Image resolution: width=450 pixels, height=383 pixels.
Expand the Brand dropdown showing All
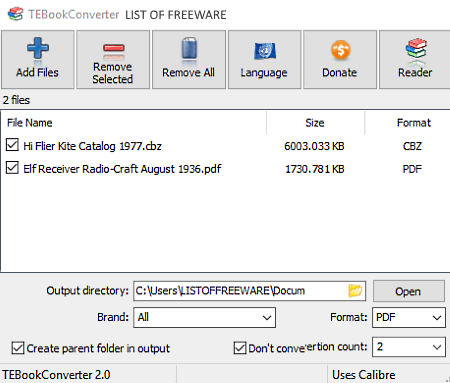(x=204, y=317)
